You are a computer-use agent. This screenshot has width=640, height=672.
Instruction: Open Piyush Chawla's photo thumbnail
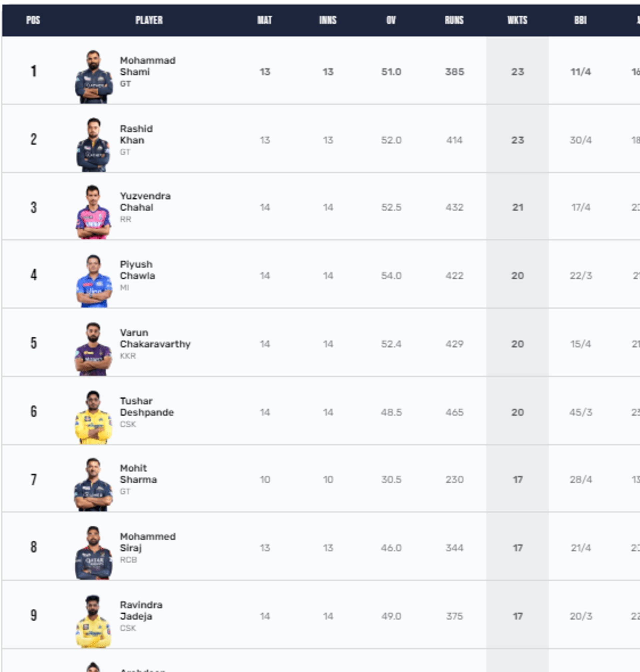click(x=93, y=281)
